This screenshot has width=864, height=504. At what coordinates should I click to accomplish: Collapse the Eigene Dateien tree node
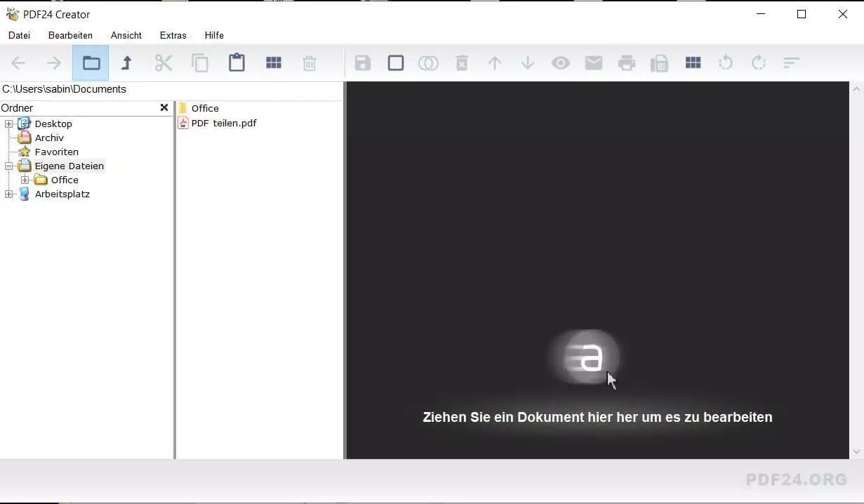coord(9,166)
